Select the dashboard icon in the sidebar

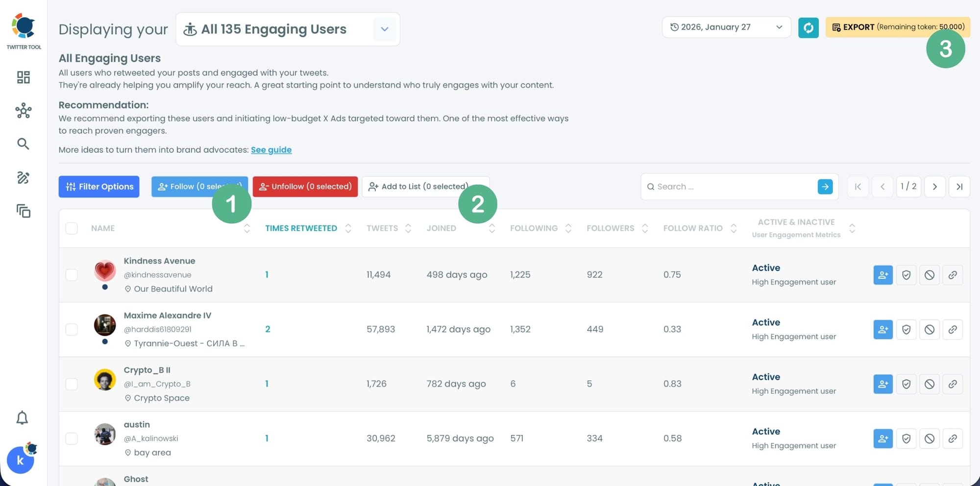(x=23, y=77)
